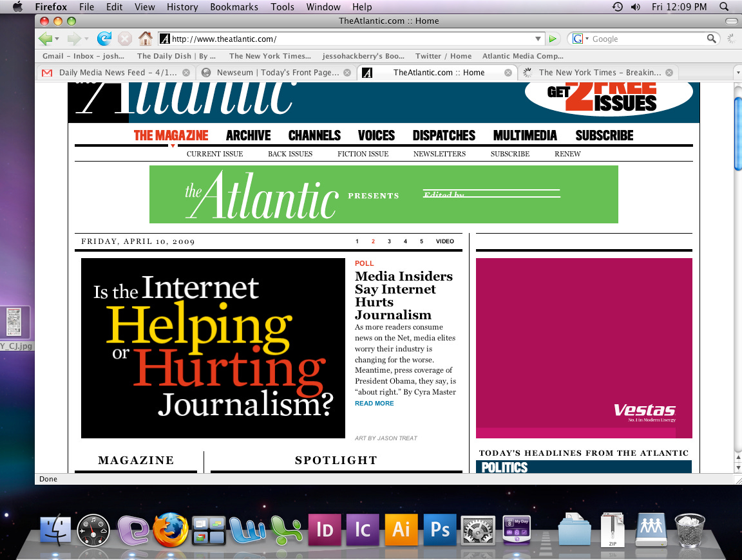
Task: Open the Time Machine menu bar icon
Action: [618, 6]
